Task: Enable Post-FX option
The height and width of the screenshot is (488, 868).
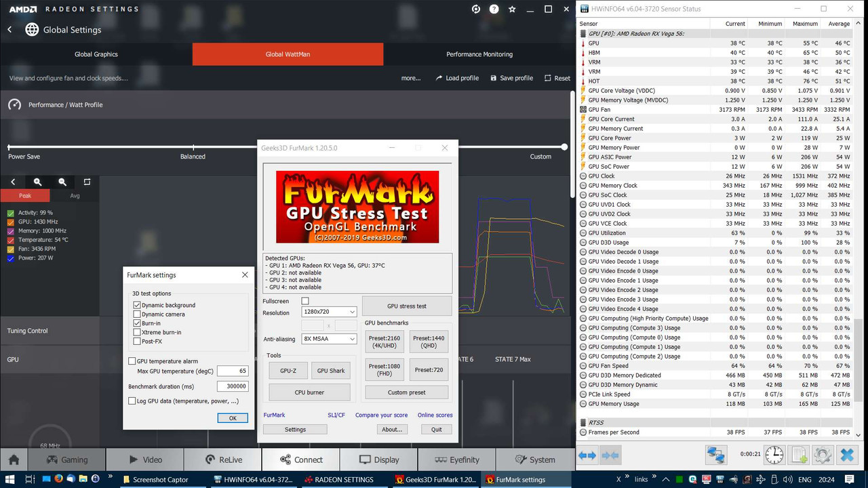Action: click(137, 342)
